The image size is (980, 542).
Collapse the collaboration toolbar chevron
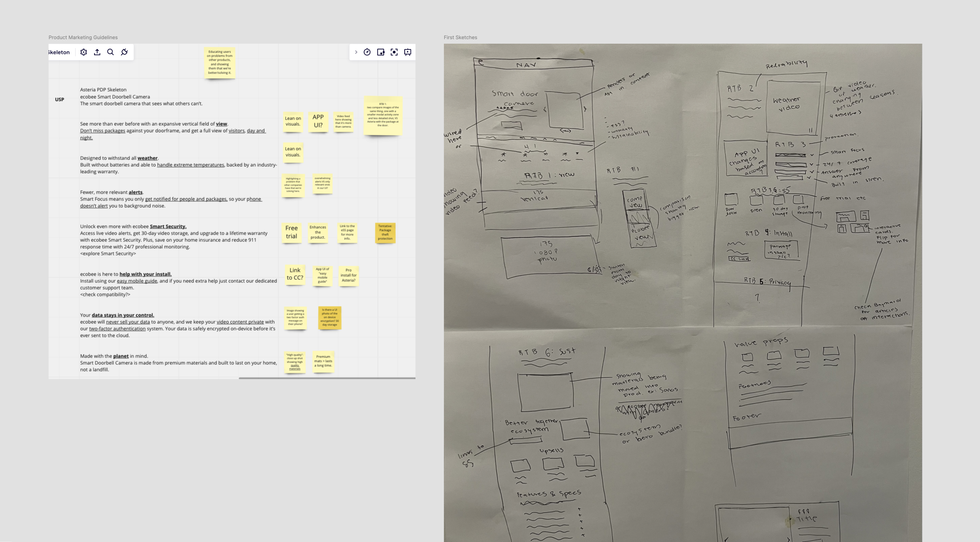[x=356, y=52]
